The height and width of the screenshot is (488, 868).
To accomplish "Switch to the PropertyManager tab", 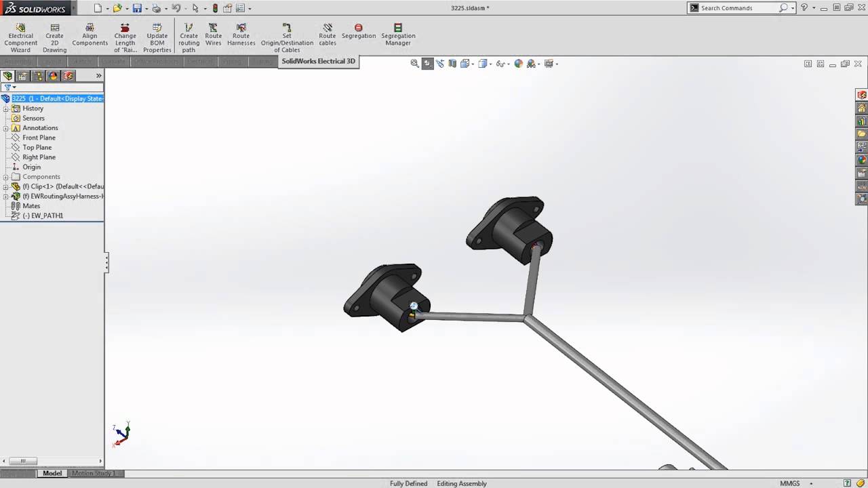I will pyautogui.click(x=22, y=76).
